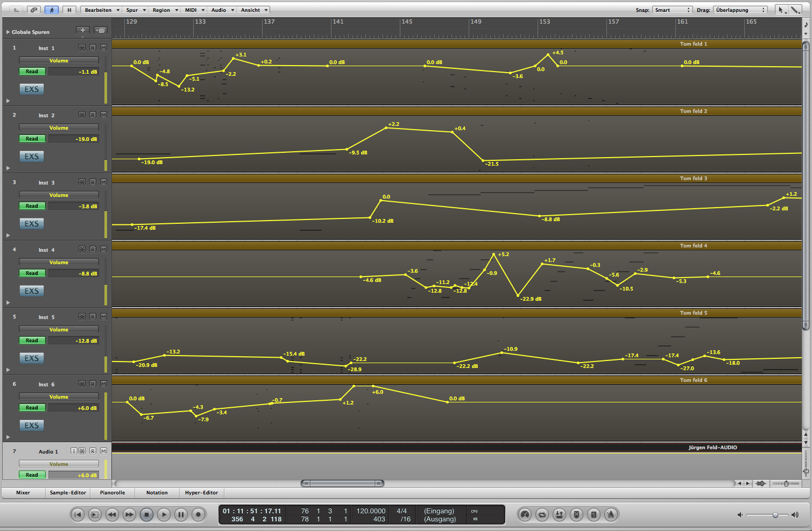Record-enable track Inst 4

click(93, 250)
